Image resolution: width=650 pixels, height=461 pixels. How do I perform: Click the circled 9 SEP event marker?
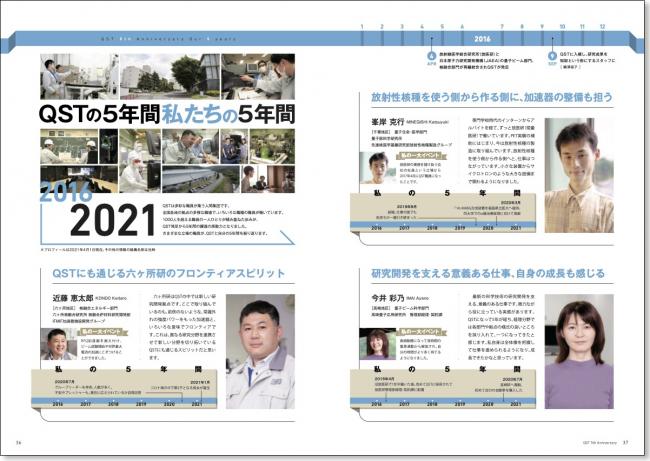tap(552, 56)
